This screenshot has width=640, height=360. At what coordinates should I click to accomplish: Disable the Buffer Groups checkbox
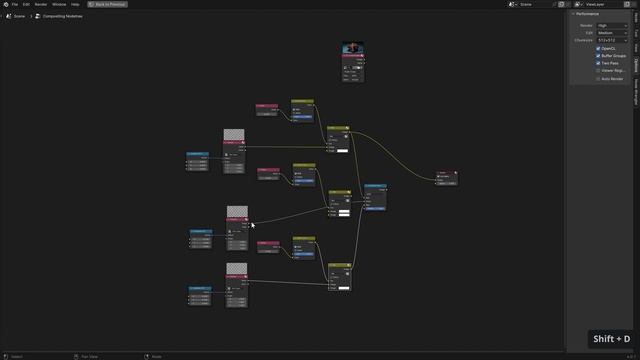click(598, 56)
